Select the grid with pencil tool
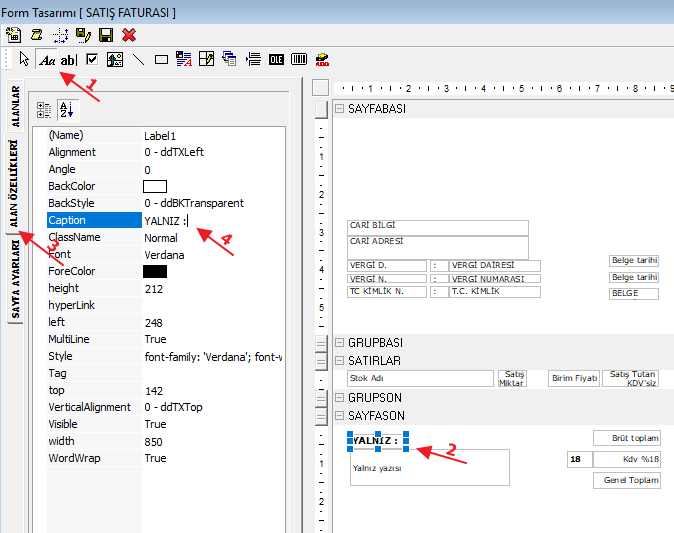This screenshot has width=674, height=533. [x=206, y=59]
